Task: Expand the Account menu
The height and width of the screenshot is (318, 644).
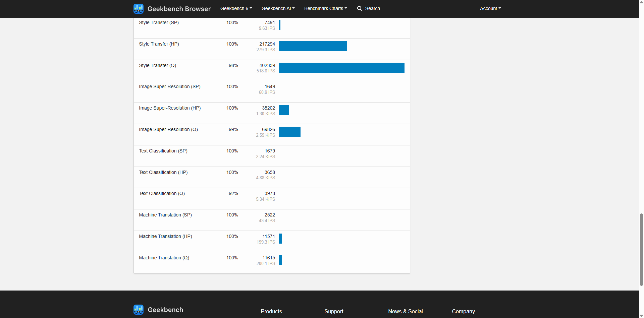Action: point(490,8)
